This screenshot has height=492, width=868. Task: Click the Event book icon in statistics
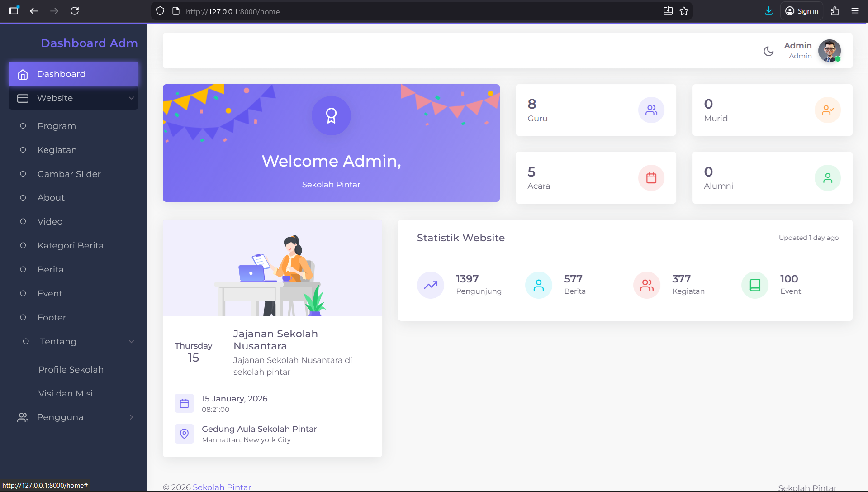click(x=755, y=285)
